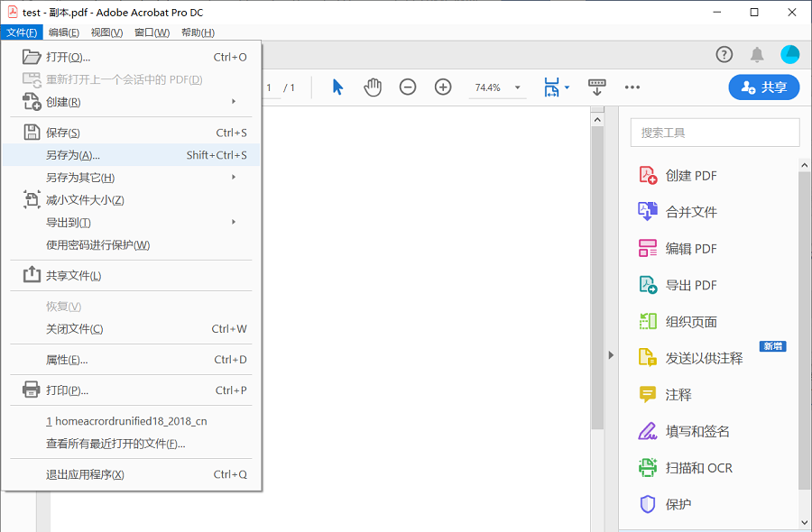Open the user profile avatar
This screenshot has height=532, width=812.
tap(789, 54)
